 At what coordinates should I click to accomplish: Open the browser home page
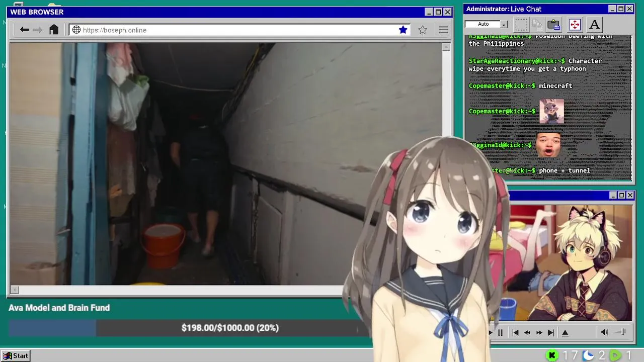click(x=54, y=30)
